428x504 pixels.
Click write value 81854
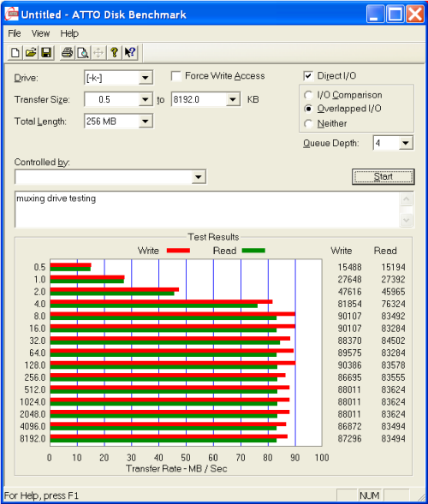click(349, 304)
